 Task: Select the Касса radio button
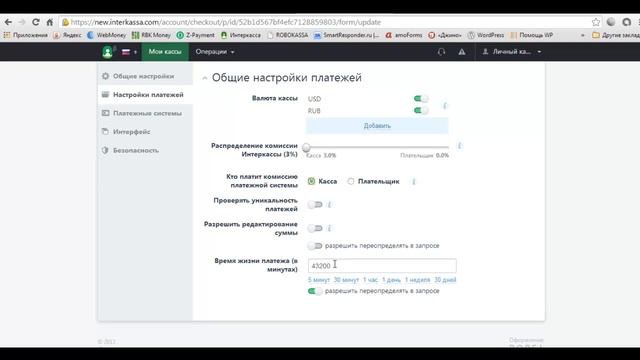(311, 181)
